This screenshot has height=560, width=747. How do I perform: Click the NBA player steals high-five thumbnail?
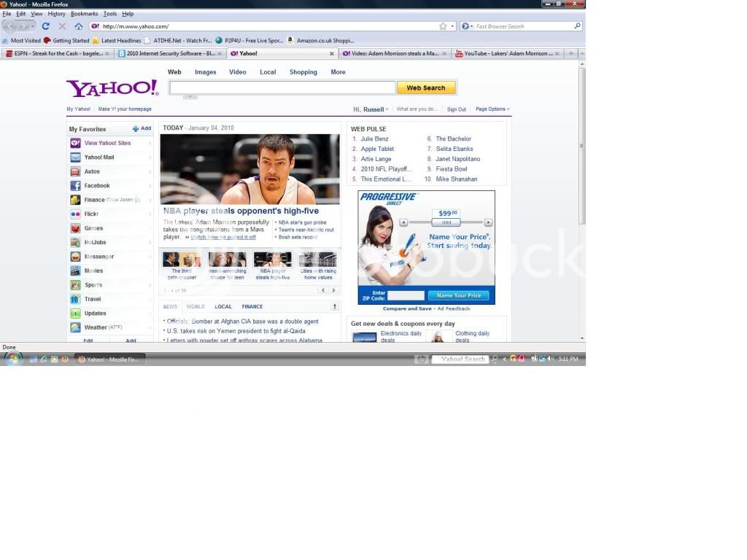273,260
